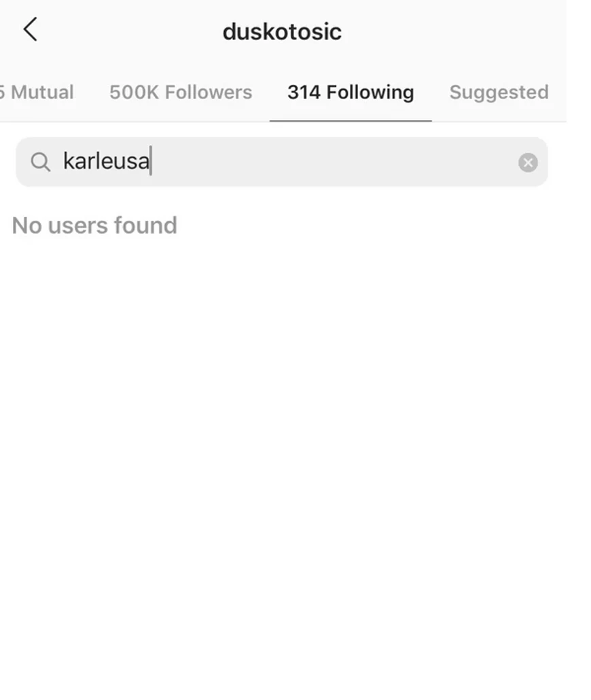Select the 314 Following tab

click(351, 92)
